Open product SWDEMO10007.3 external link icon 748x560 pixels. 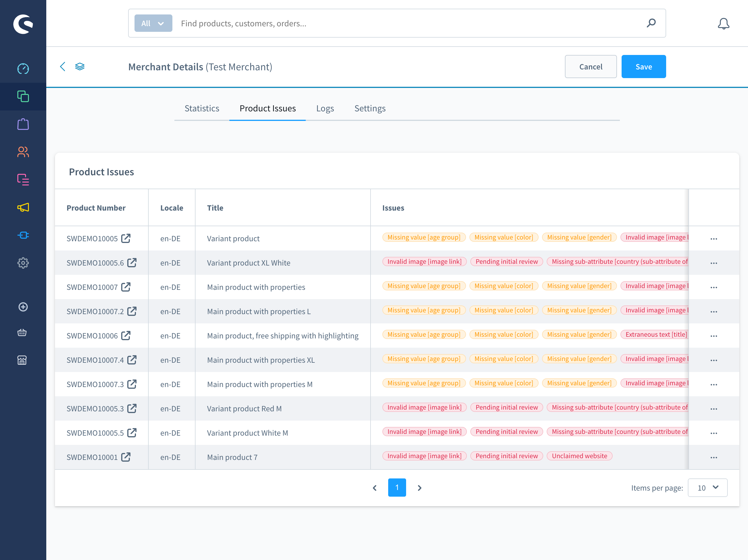click(x=132, y=384)
